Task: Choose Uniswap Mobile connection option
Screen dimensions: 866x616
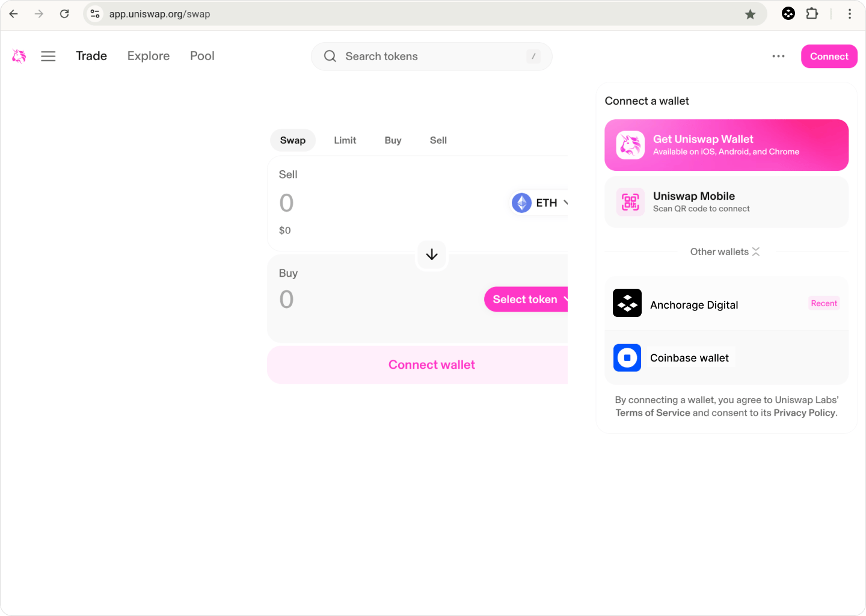Action: point(726,202)
